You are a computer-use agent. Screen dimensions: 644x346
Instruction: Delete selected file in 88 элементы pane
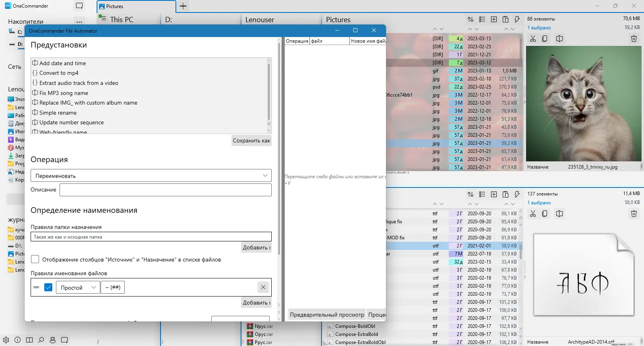click(x=634, y=39)
